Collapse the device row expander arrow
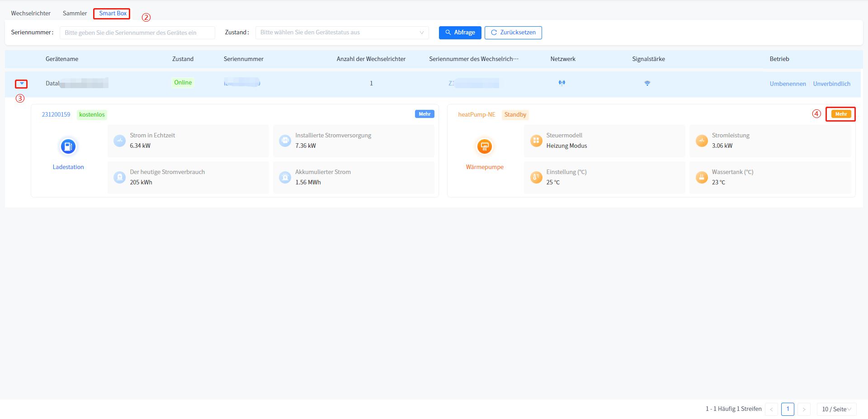 tap(21, 84)
